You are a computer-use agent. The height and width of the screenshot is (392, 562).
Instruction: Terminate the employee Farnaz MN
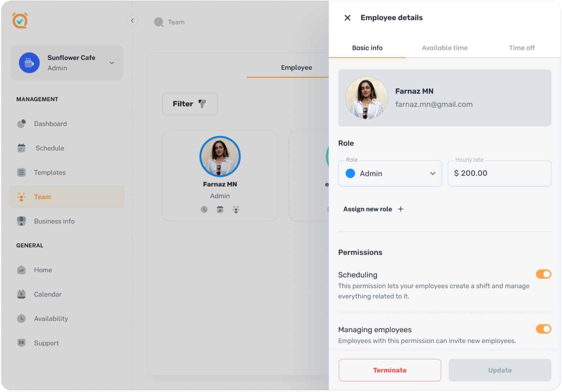390,370
